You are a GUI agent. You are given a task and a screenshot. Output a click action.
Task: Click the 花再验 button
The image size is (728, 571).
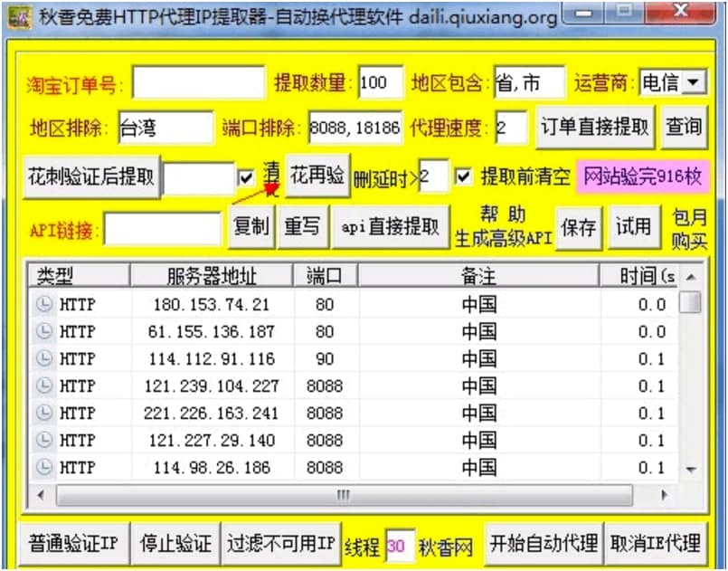pos(317,176)
